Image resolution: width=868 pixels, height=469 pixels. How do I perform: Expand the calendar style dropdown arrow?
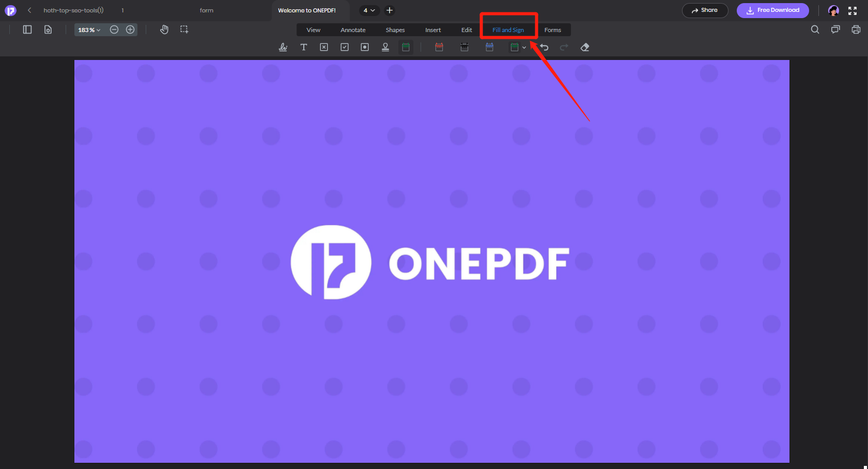click(x=524, y=48)
